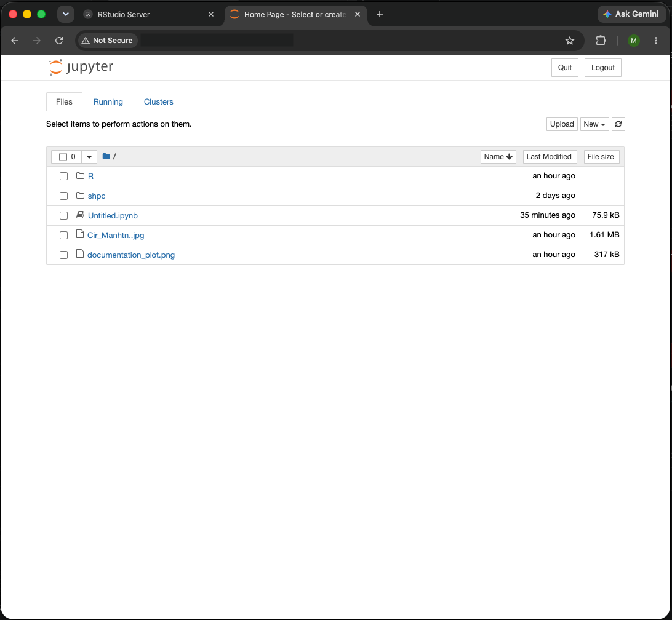Click the Upload button
672x620 pixels.
point(562,124)
